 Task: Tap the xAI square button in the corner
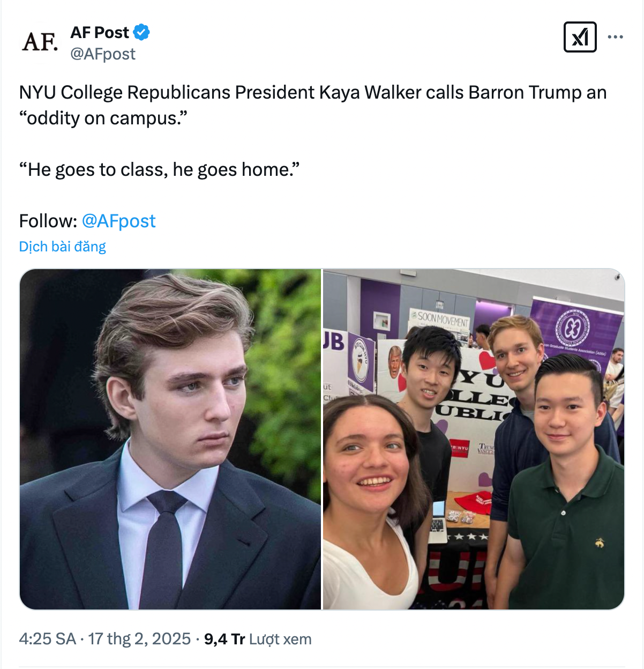[x=580, y=38]
